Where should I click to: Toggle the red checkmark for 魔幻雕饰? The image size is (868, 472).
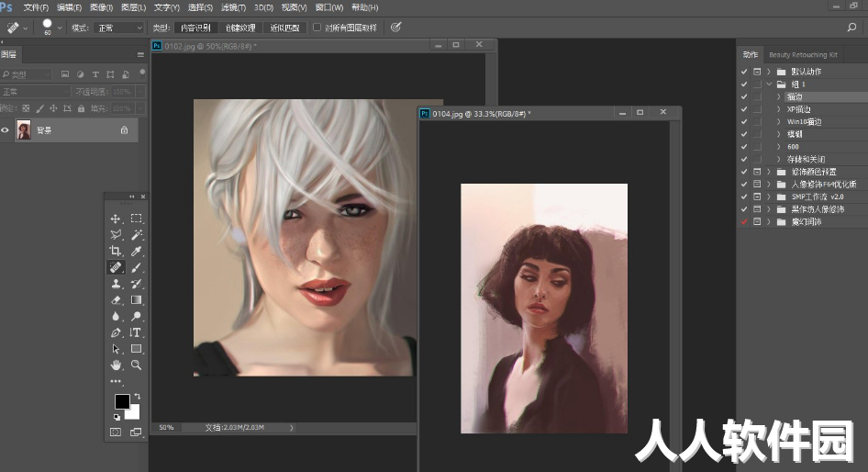coord(744,221)
